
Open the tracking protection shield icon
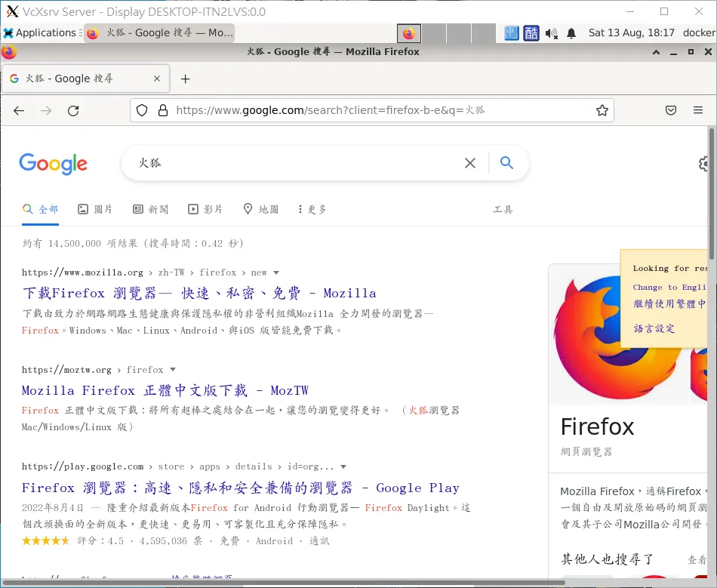142,110
